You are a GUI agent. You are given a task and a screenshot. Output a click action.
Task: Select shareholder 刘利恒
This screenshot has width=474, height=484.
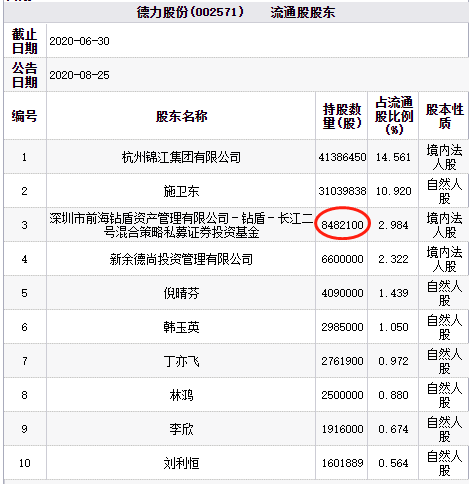click(181, 463)
